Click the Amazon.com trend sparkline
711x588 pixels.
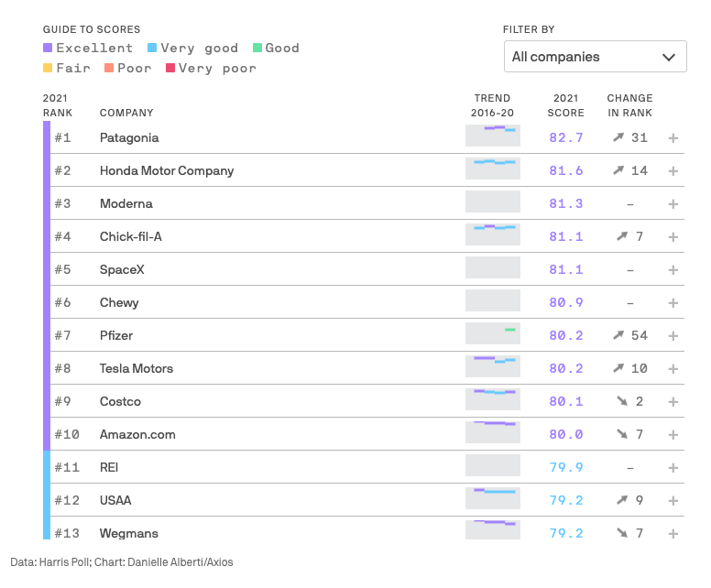493,432
